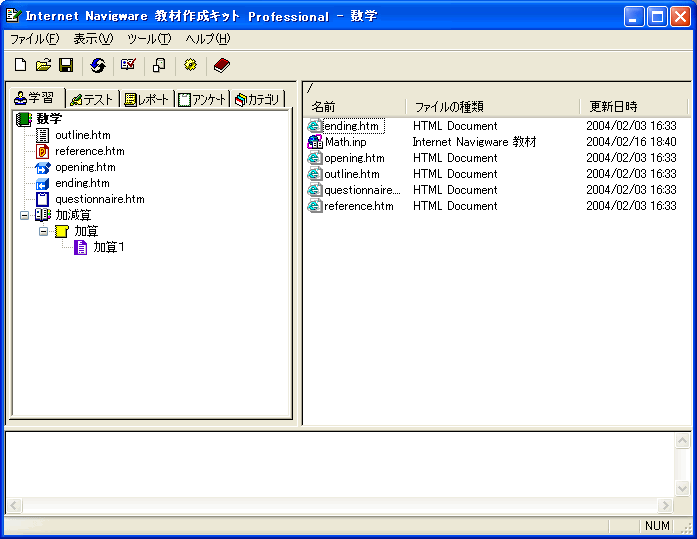
Task: Click the page preview toolbar icon
Action: pyautogui.click(x=159, y=65)
